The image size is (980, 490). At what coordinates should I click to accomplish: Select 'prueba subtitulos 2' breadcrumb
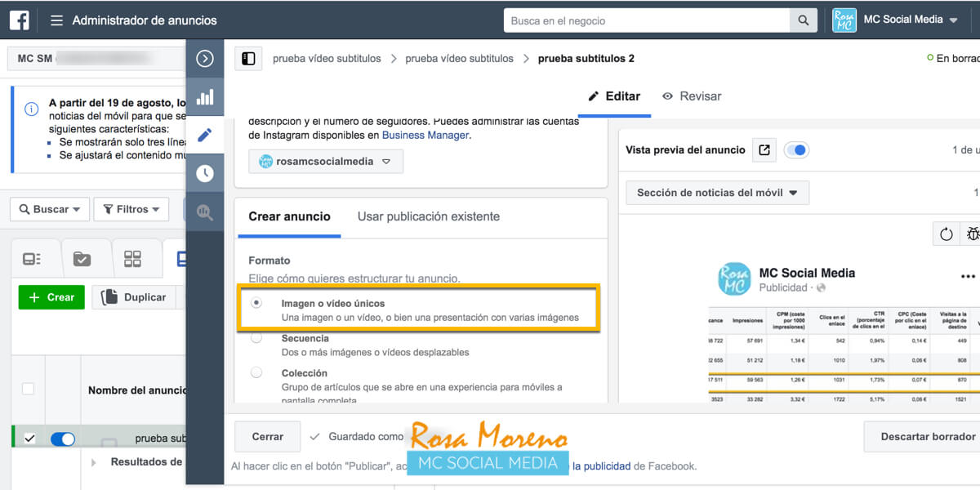pyautogui.click(x=586, y=59)
